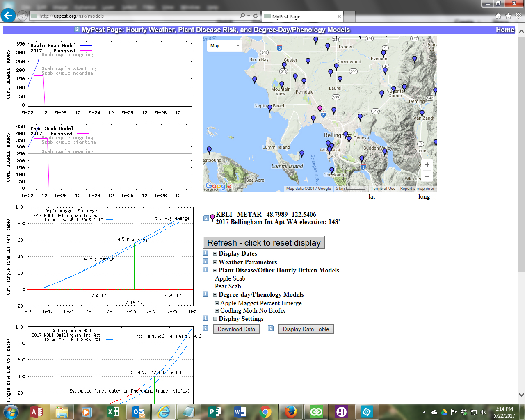525x420 pixels.
Task: Open the Map type dropdown
Action: [x=225, y=46]
